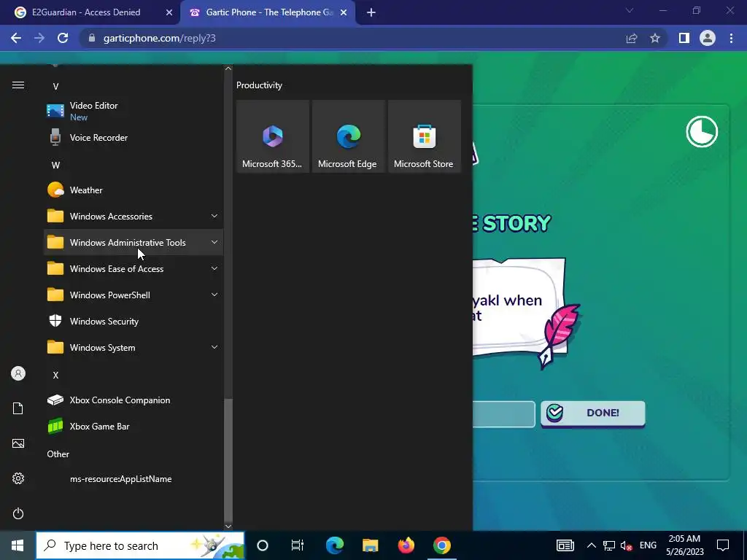Open network status tray icon

click(x=609, y=545)
